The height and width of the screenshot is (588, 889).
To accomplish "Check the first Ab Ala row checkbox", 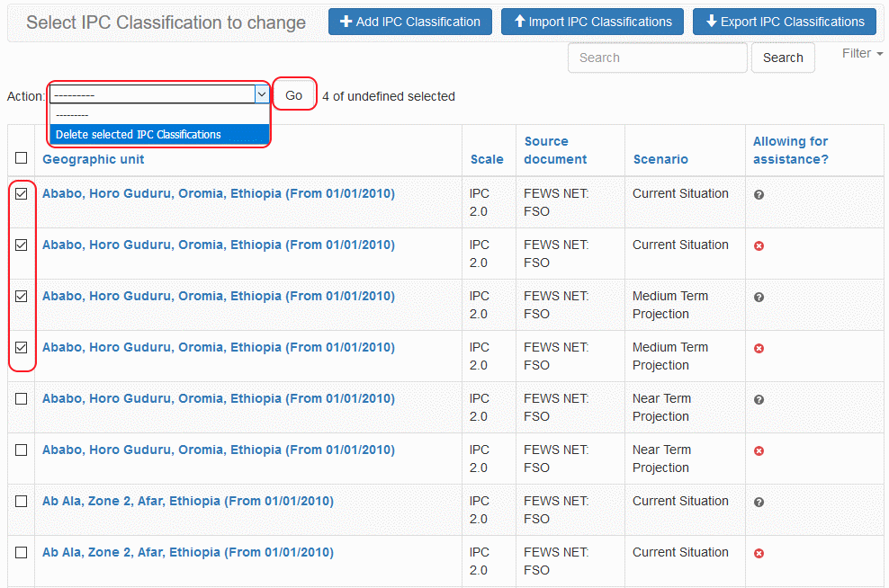I will coord(22,501).
